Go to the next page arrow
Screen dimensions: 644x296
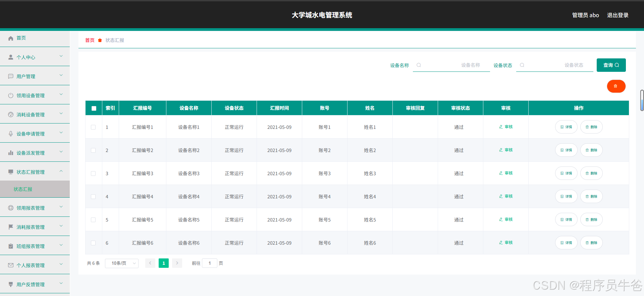point(177,263)
